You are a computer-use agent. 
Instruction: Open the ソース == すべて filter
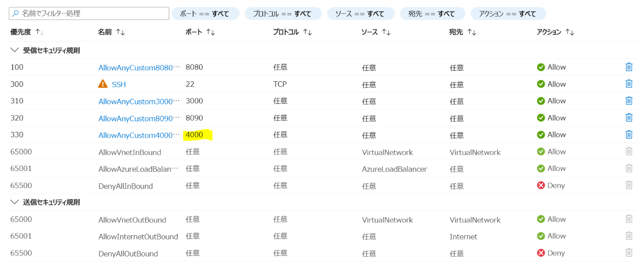(361, 13)
